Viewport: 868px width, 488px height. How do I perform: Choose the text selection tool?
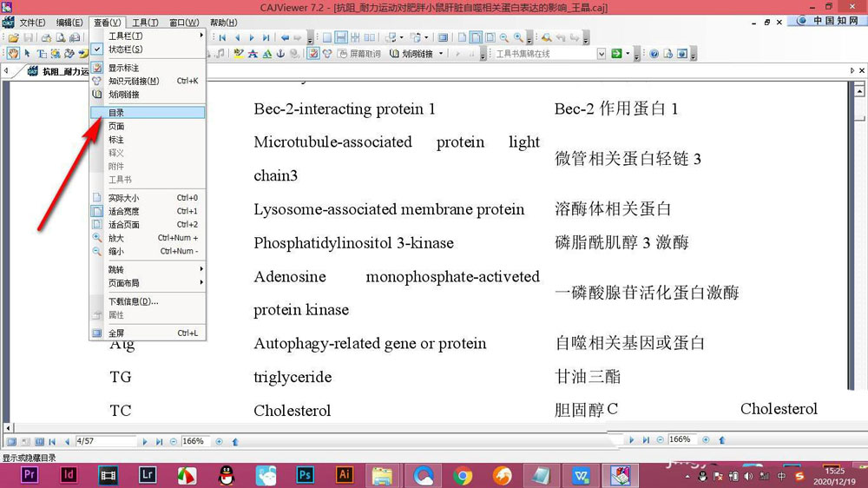(x=42, y=54)
